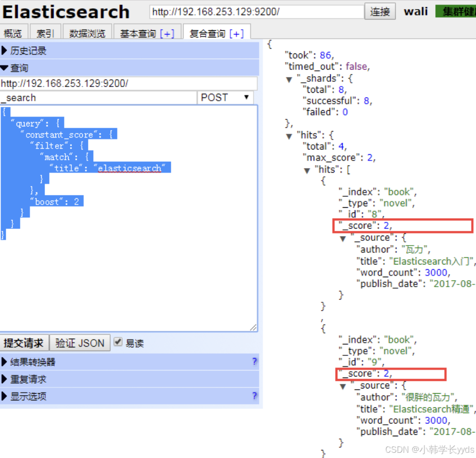Click the wali cluster name
The image size is (476, 458).
415,11
